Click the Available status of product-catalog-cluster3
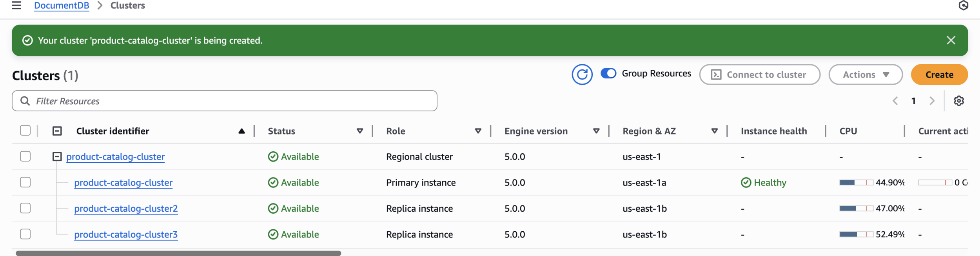 293,234
